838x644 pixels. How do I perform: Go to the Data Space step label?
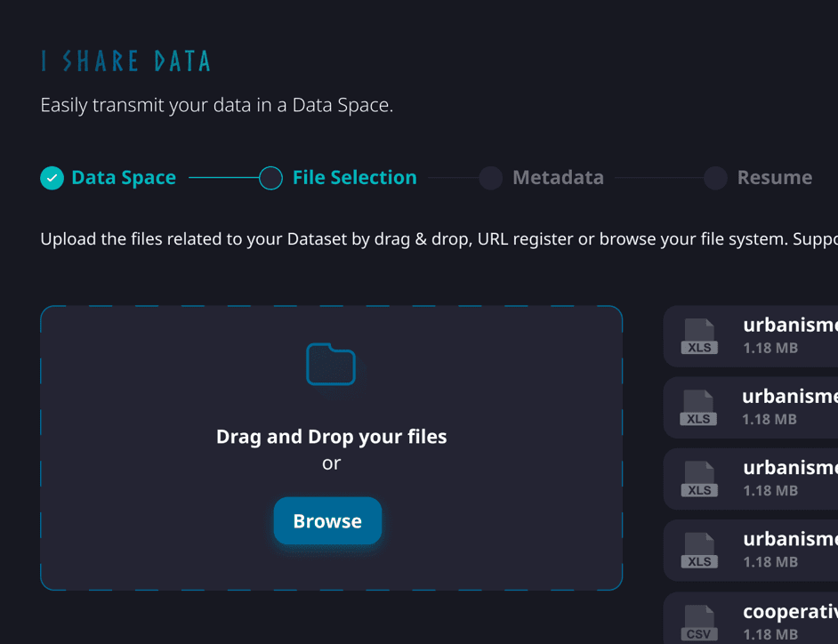[x=124, y=177]
